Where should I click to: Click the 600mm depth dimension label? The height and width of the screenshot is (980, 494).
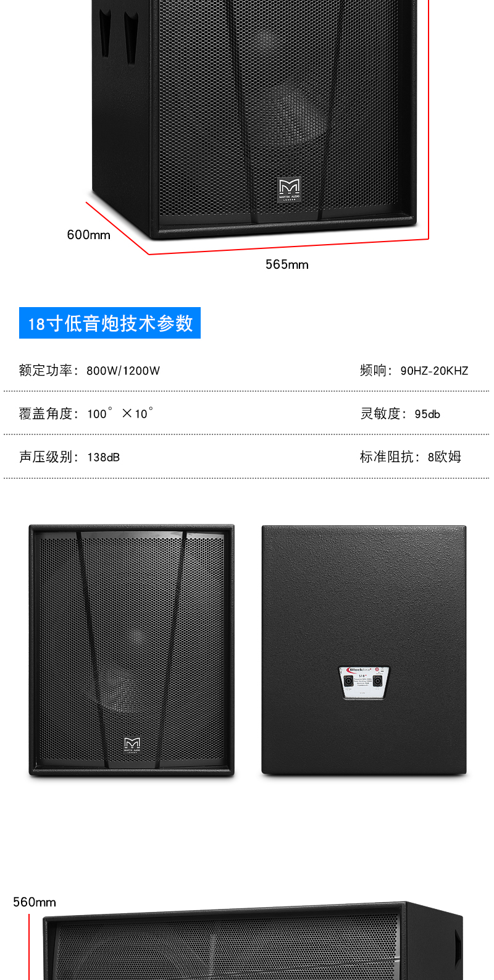pyautogui.click(x=89, y=235)
